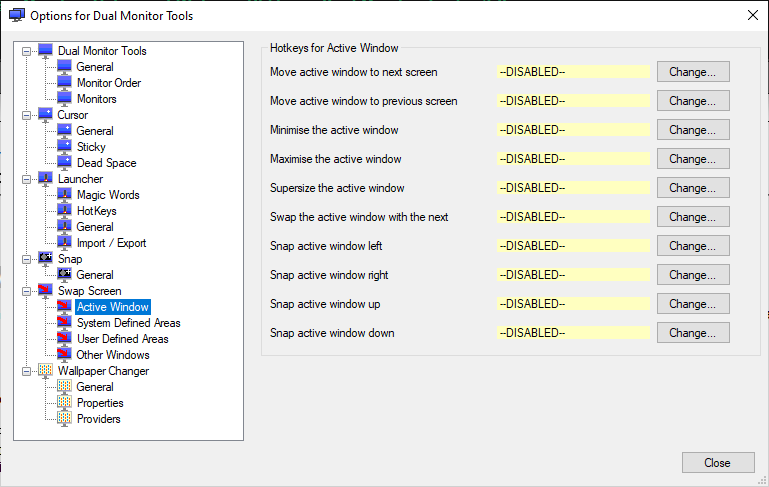Click the icon next to Monitor Order
The image size is (769, 487).
pyautogui.click(x=64, y=82)
